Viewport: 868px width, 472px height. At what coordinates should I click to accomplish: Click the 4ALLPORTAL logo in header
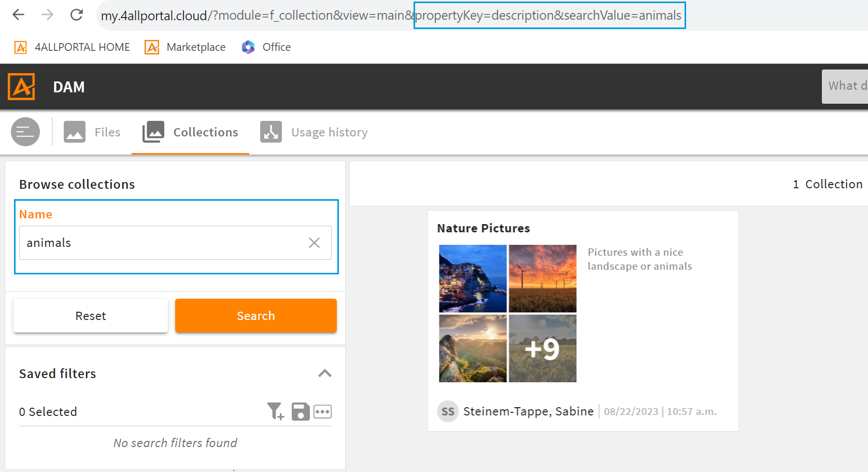click(x=21, y=87)
